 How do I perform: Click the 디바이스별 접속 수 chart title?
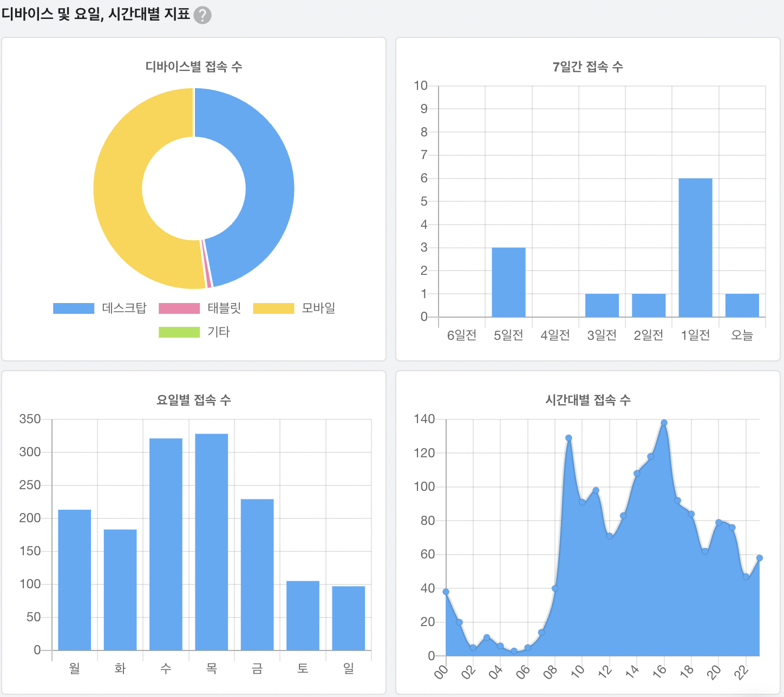pyautogui.click(x=194, y=67)
